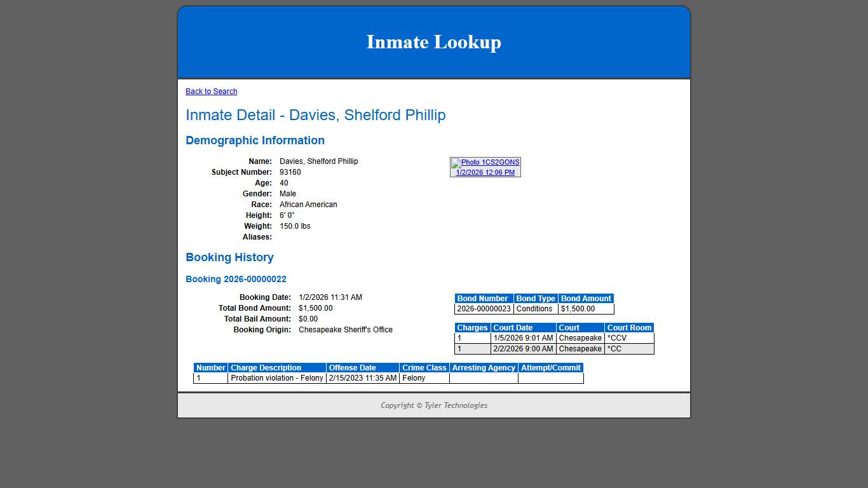Click the Tyler Technologies copyright footer
This screenshot has height=488, width=868.
[x=433, y=405]
